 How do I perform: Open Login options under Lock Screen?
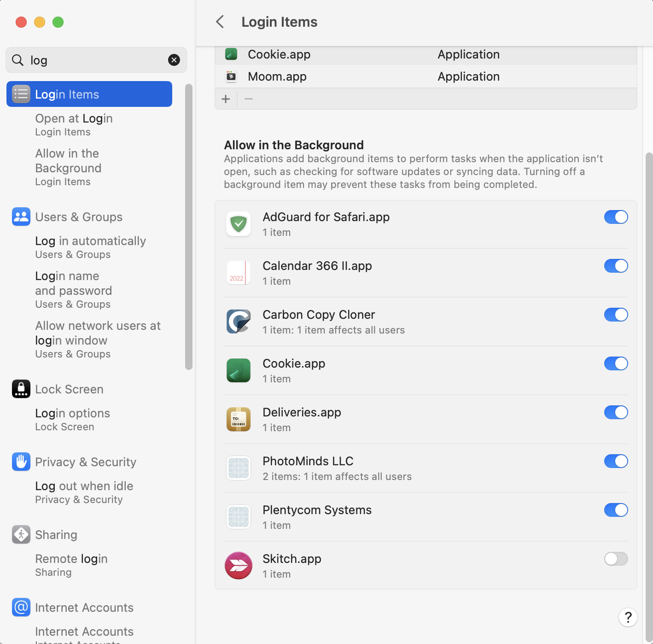point(73,420)
